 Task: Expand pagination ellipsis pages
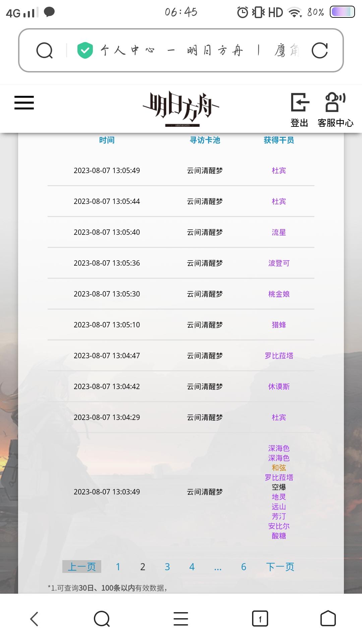click(x=218, y=568)
